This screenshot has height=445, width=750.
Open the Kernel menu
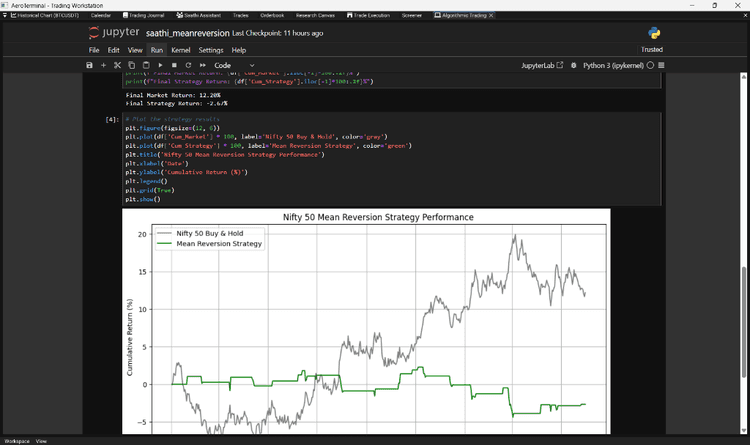click(x=181, y=50)
